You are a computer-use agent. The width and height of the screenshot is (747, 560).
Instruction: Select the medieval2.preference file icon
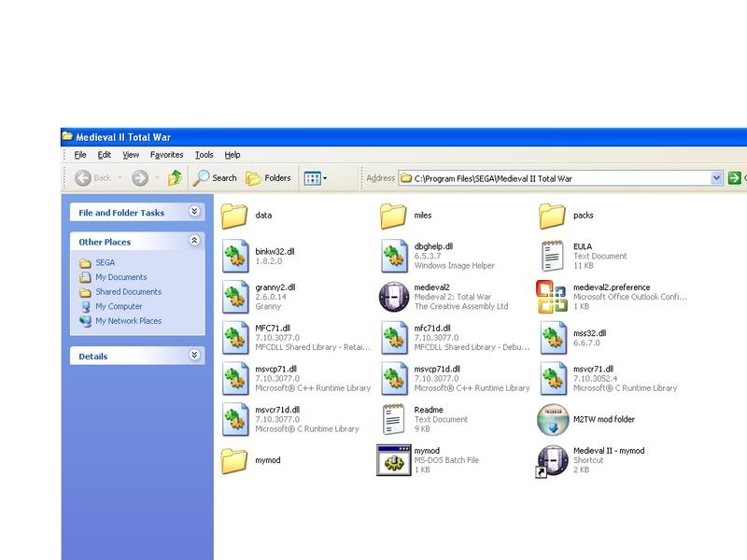point(552,297)
